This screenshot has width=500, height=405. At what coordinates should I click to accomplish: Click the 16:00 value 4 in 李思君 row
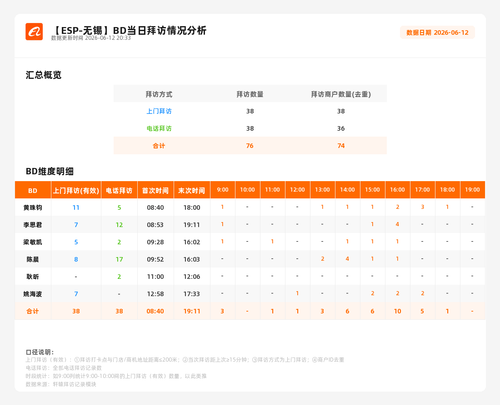tap(397, 224)
